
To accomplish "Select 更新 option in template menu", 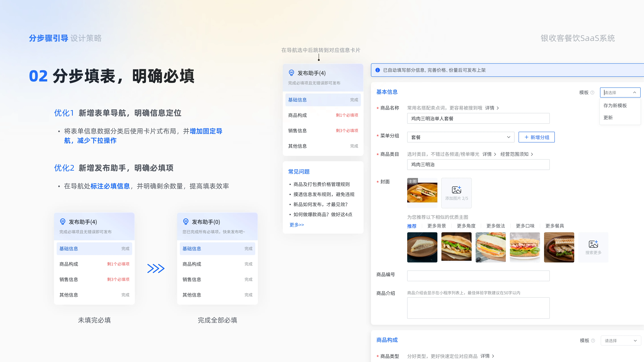I will pyautogui.click(x=608, y=117).
